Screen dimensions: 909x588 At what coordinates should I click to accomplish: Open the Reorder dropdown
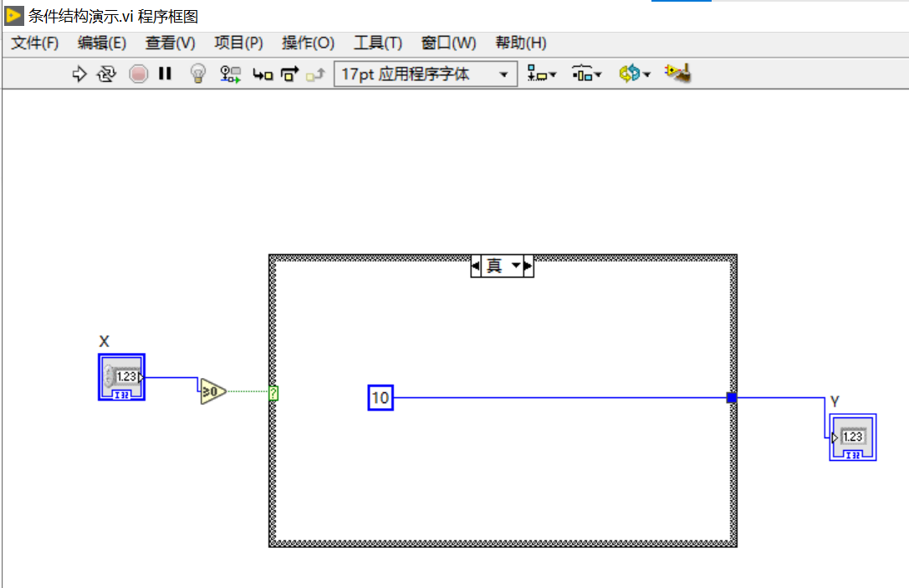(634, 74)
